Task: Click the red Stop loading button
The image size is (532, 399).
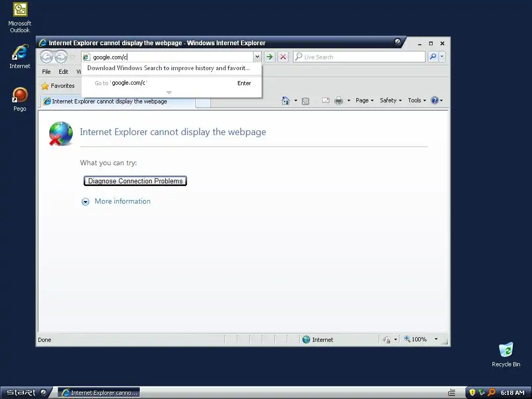Action: (283, 57)
